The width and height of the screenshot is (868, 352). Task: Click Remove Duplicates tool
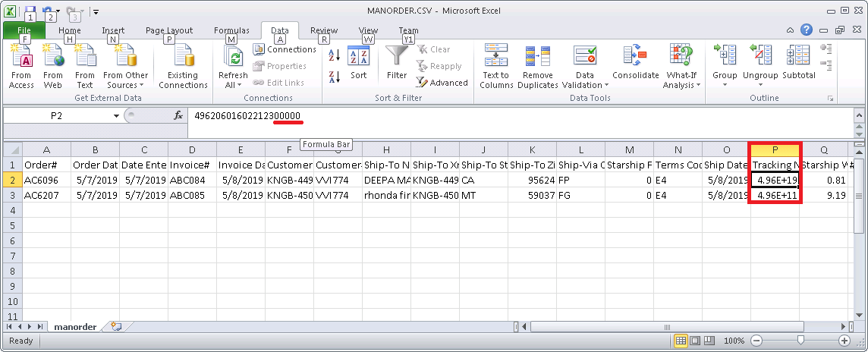[x=537, y=67]
